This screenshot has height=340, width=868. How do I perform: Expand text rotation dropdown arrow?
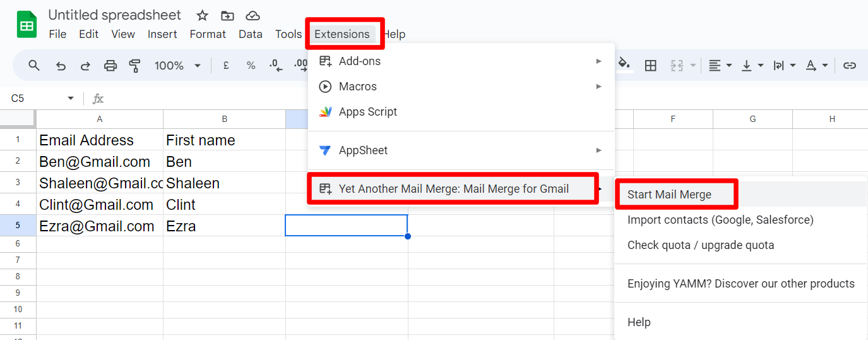(825, 65)
